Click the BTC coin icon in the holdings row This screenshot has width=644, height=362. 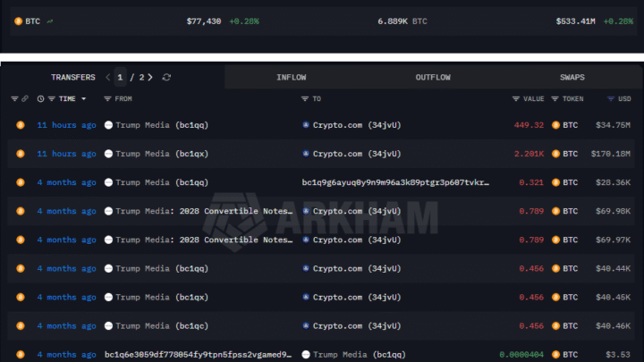click(x=18, y=21)
